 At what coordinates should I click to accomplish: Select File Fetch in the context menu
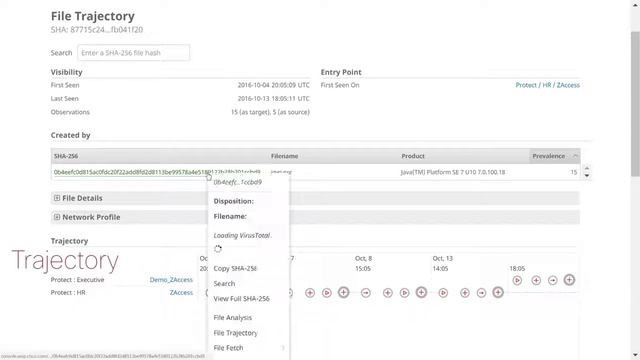click(x=228, y=348)
